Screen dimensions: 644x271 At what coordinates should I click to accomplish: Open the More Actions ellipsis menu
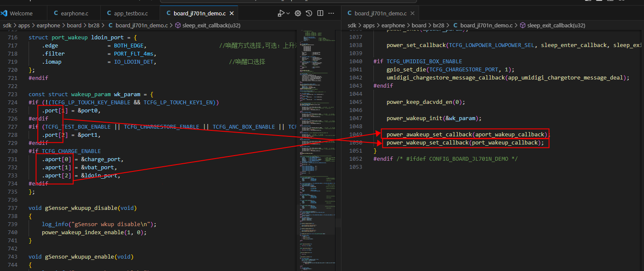point(332,14)
